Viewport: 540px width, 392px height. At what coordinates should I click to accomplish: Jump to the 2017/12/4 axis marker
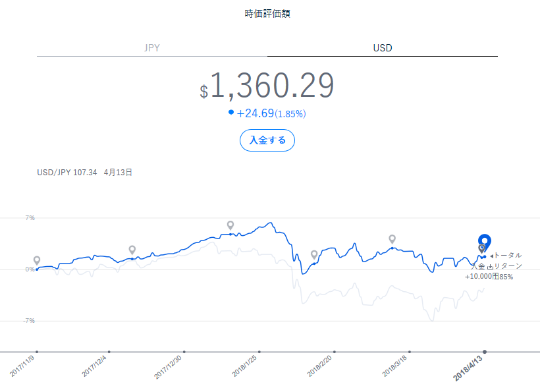[109, 352]
